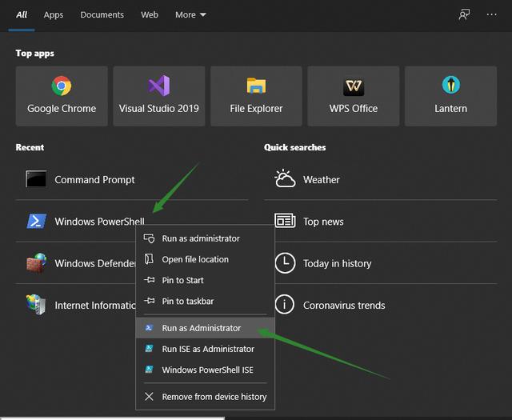Click the icon beside Windows PowerShell ISE

point(149,370)
